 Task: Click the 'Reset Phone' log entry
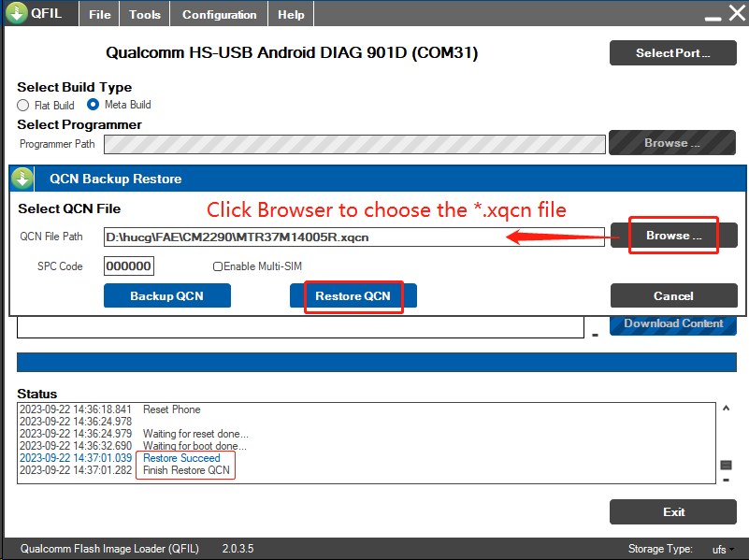171,409
